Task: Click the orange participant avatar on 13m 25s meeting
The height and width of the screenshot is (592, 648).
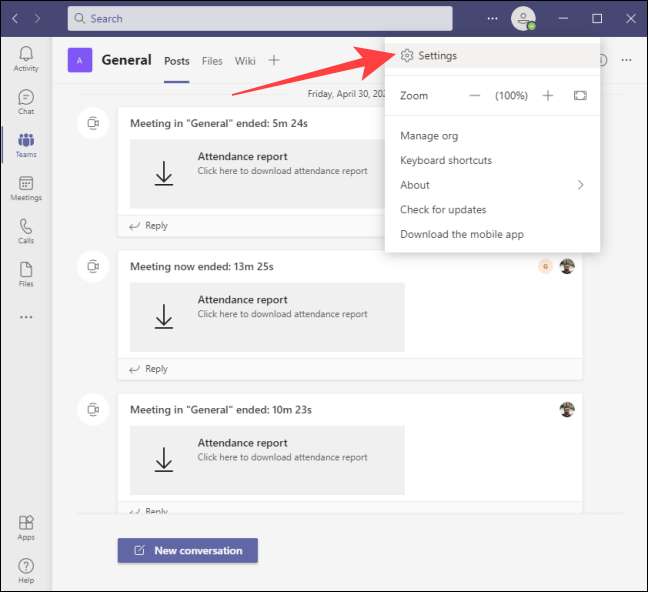Action: tap(546, 267)
